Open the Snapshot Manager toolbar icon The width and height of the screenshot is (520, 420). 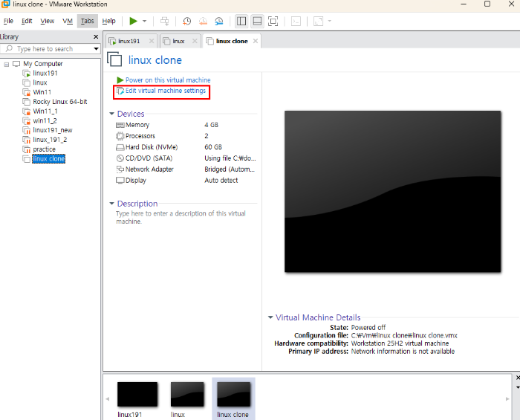click(x=219, y=22)
